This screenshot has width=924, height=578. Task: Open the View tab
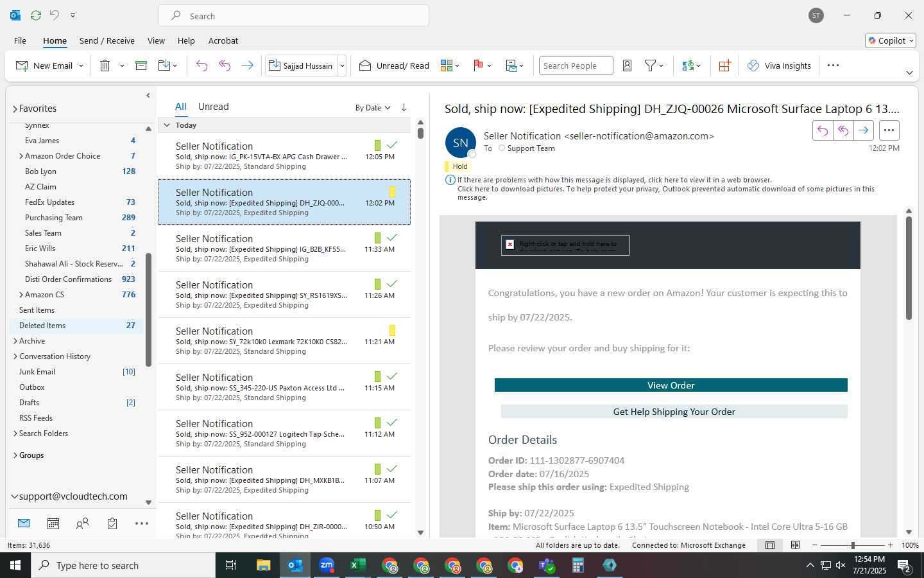pos(156,40)
